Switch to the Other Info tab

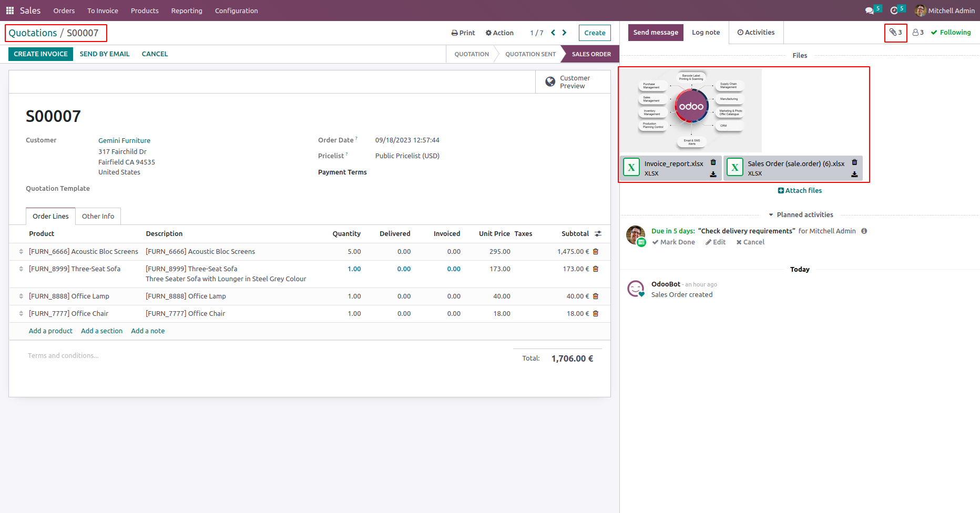tap(98, 217)
